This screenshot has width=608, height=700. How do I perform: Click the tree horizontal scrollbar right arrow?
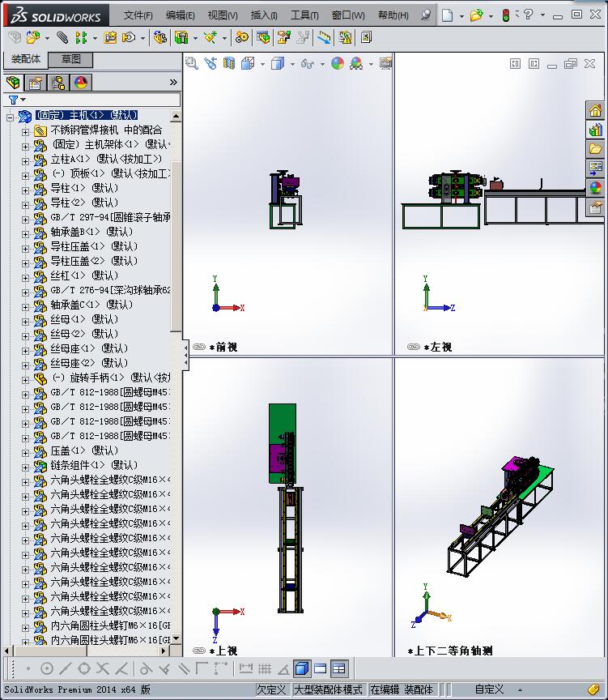(164, 651)
